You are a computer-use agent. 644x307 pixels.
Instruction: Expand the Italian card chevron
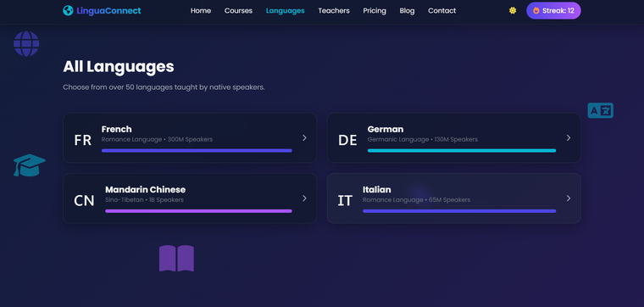tap(569, 198)
